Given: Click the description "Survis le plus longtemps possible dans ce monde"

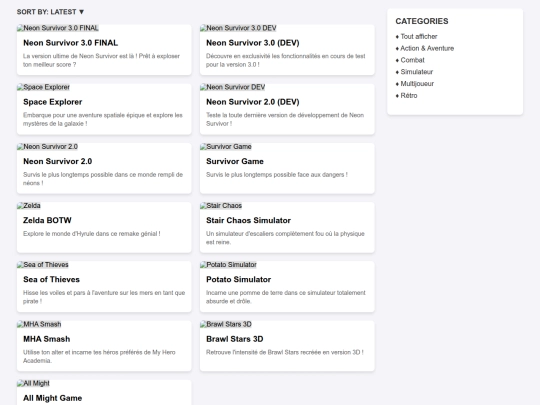Looking at the screenshot, I should [x=103, y=179].
